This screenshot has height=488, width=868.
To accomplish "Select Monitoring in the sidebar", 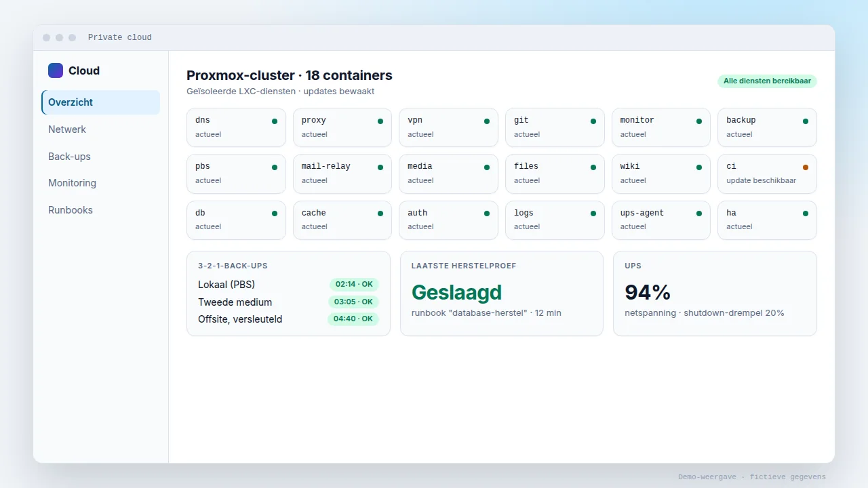I will [100, 183].
